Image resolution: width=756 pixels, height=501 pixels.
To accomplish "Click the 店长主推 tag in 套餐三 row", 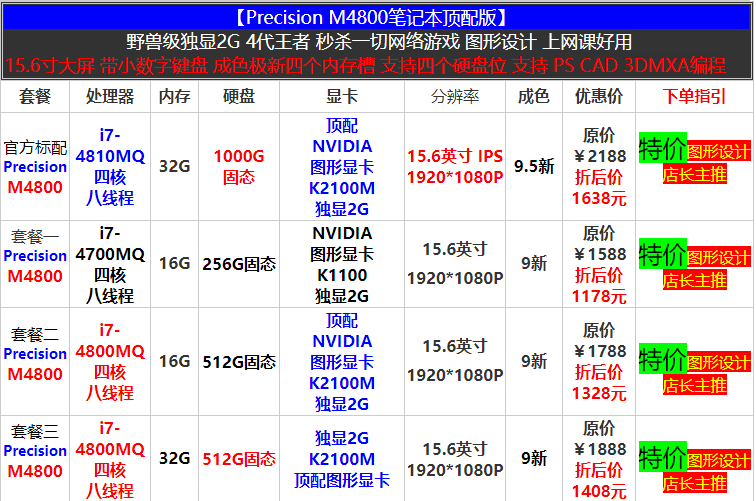I will click(x=694, y=483).
